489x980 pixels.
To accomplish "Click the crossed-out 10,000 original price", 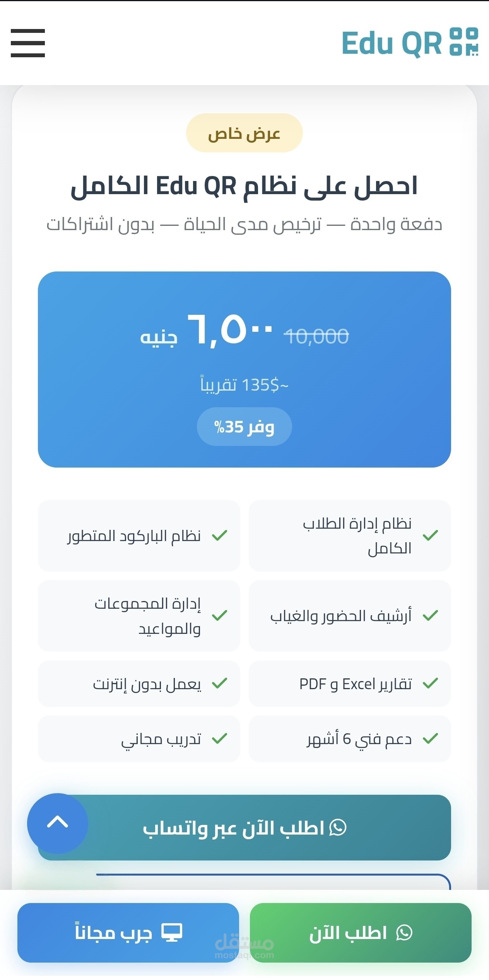I will coord(316,336).
